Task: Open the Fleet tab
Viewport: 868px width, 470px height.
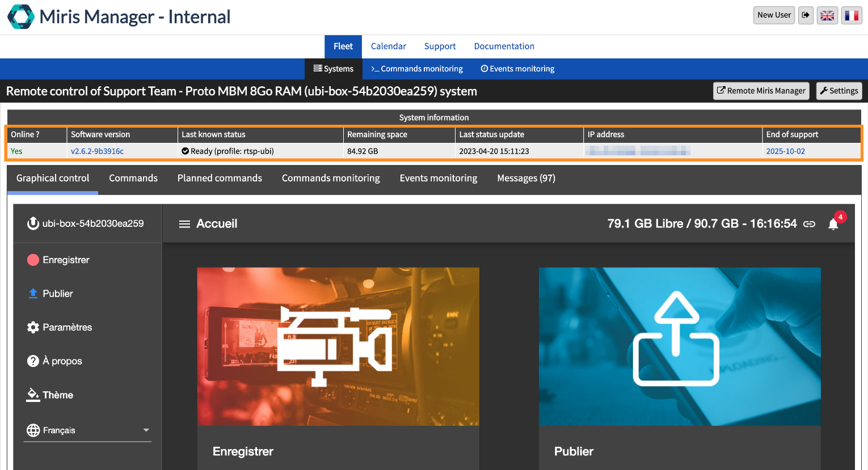Action: [x=343, y=46]
